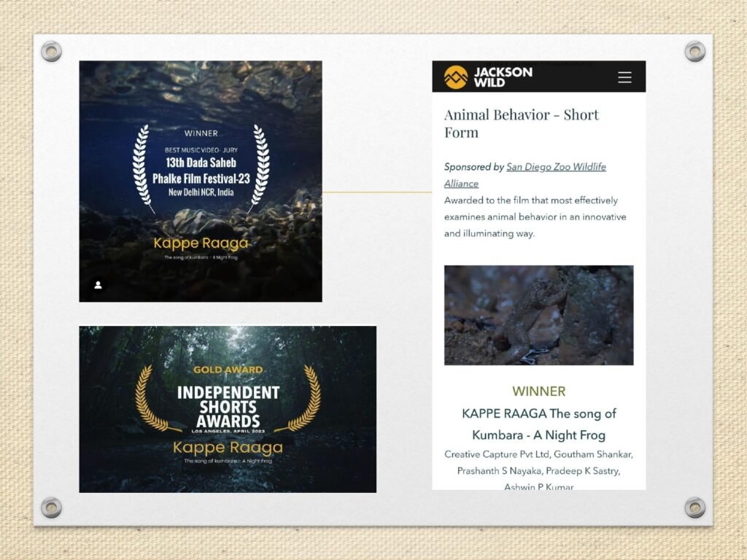Click the 'Animal Behavior - Short Form' heading

pos(522,123)
